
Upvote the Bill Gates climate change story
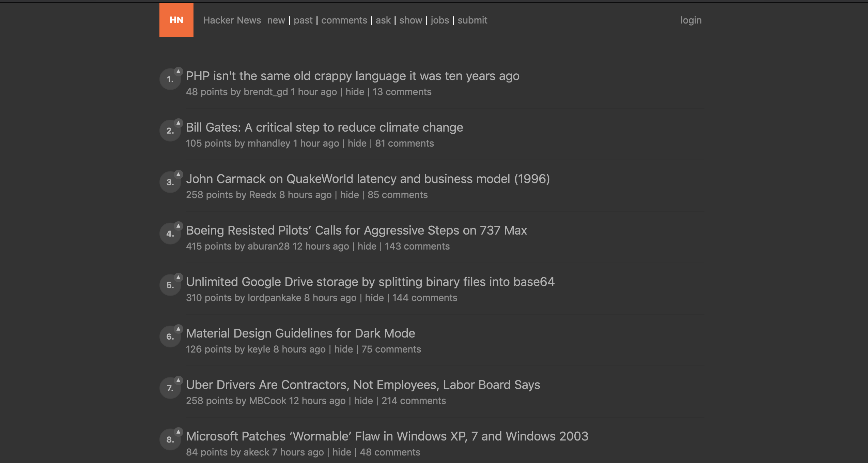coord(179,123)
